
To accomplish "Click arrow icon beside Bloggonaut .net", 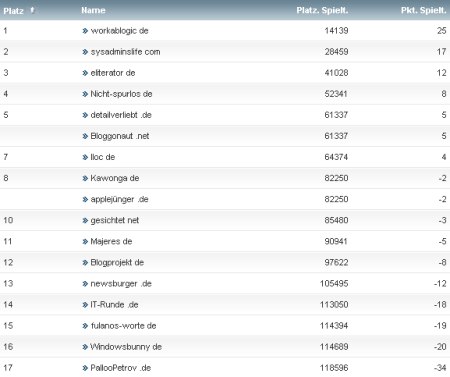I will 85,136.
